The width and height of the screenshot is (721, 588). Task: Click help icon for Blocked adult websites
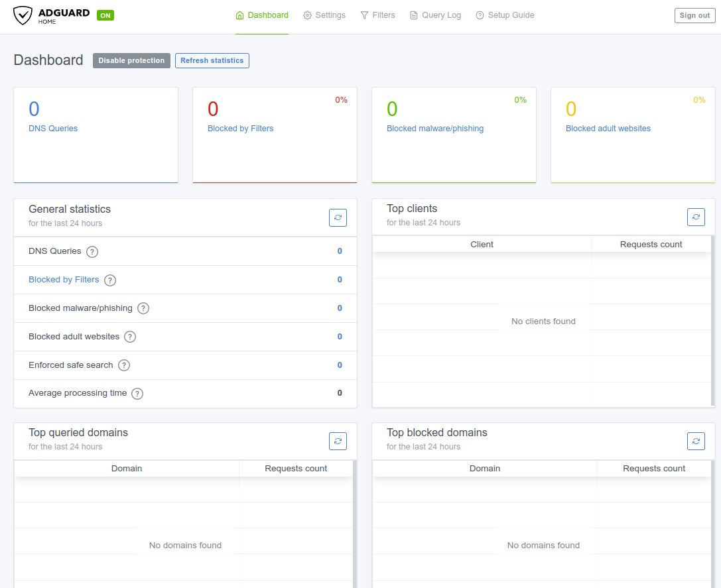point(130,337)
